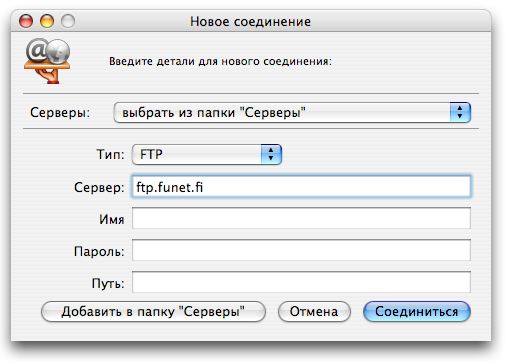Click the Пароль: label

(x=99, y=251)
